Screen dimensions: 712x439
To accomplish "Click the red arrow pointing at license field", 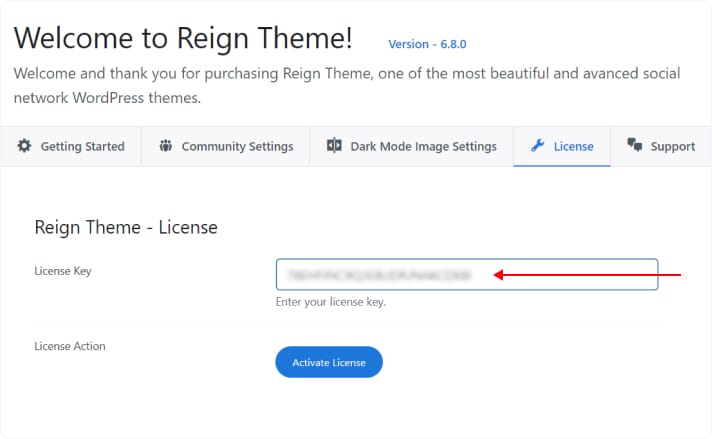I will click(588, 274).
